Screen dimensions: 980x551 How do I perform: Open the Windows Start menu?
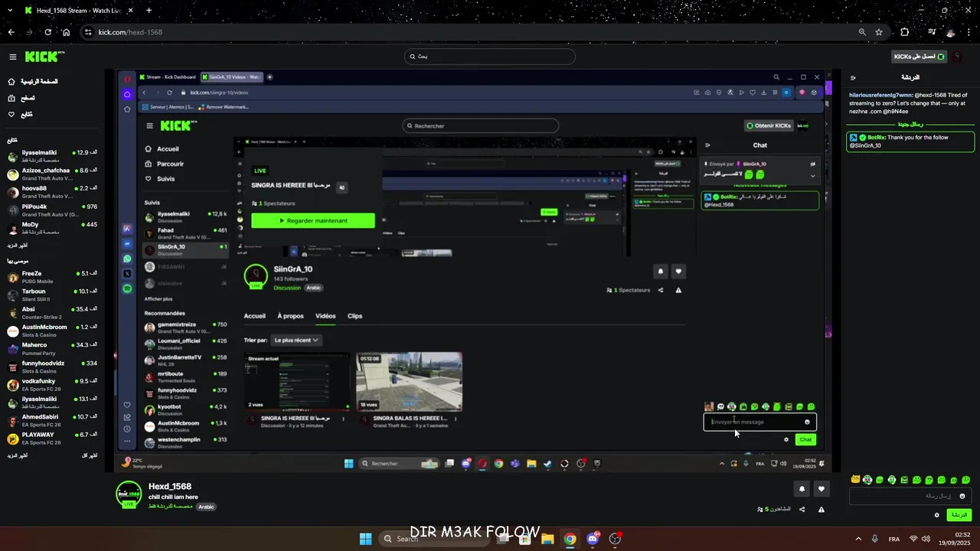365,539
